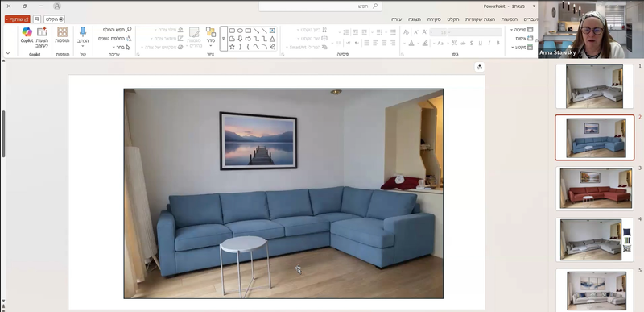The width and height of the screenshot is (644, 312).
Task: Select the star shape in the shapes gallery
Action: pos(232,47)
